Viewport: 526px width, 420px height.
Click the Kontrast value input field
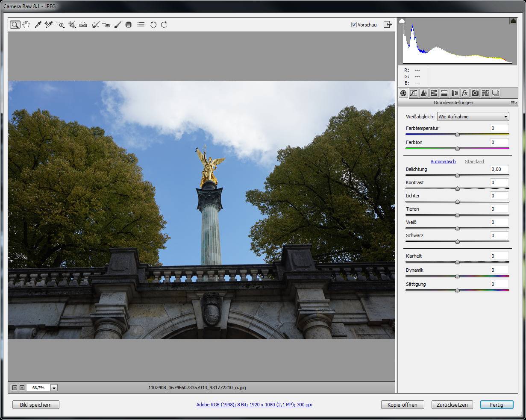point(499,182)
